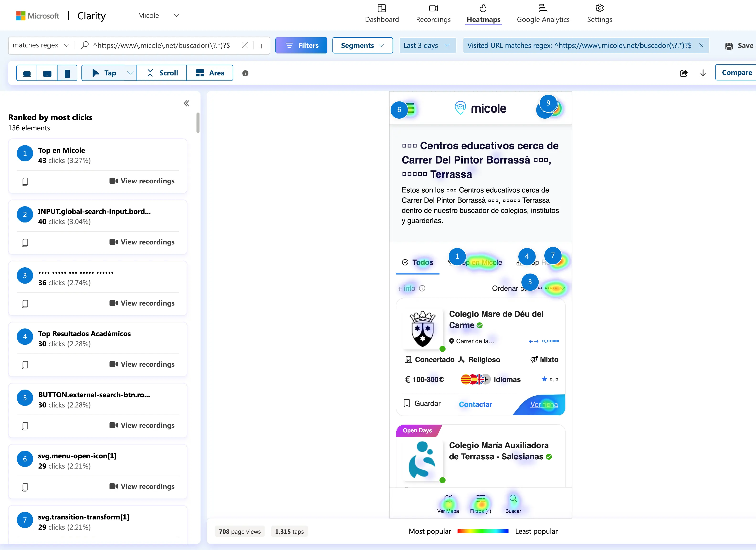
Task: Copy icon for Top en Micole element
Action: click(x=25, y=181)
